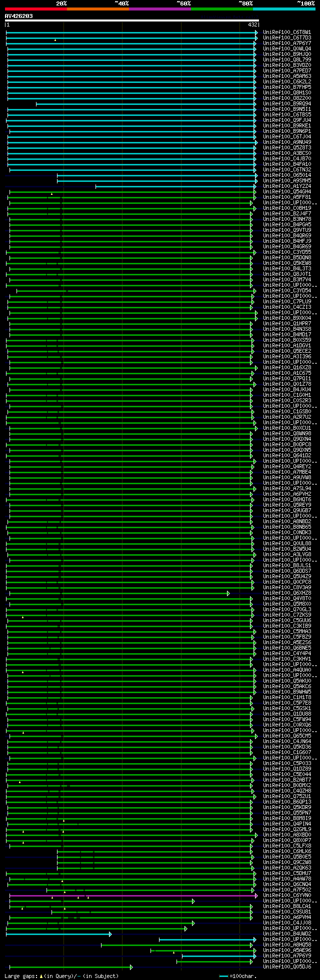Select label UniRef100_B3VDZ0
Viewport: 320px width, 980px height.
(287, 65)
